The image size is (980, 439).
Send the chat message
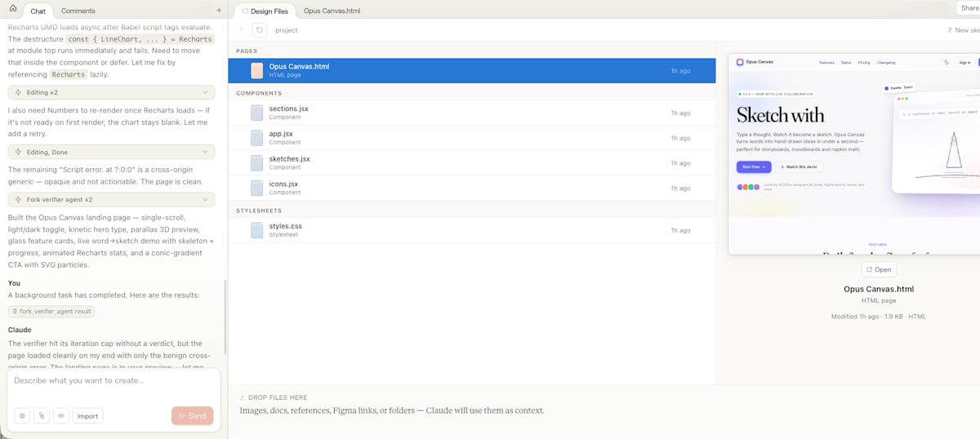coord(193,415)
